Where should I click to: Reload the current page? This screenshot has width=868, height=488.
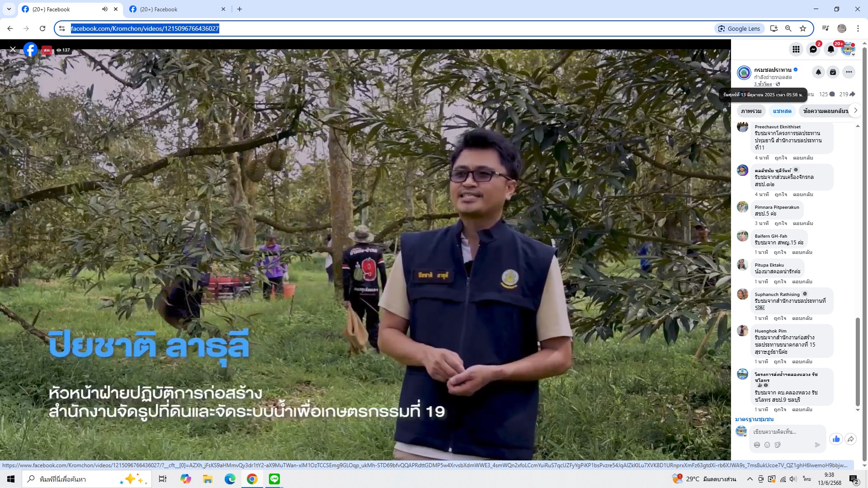[42, 28]
